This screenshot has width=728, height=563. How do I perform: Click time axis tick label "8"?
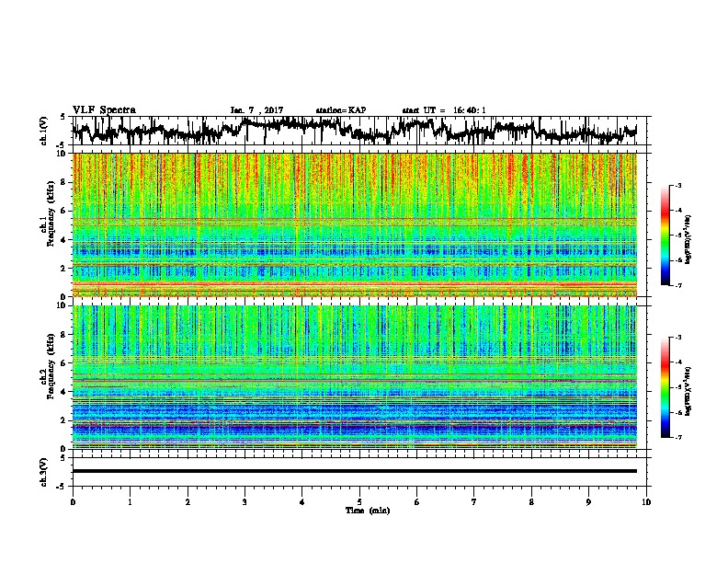[x=531, y=502]
